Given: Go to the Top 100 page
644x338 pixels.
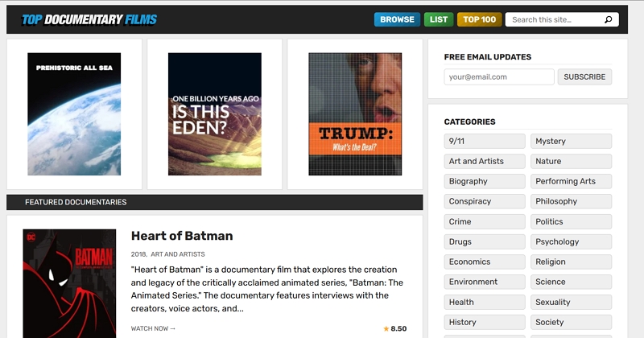Looking at the screenshot, I should [x=479, y=20].
